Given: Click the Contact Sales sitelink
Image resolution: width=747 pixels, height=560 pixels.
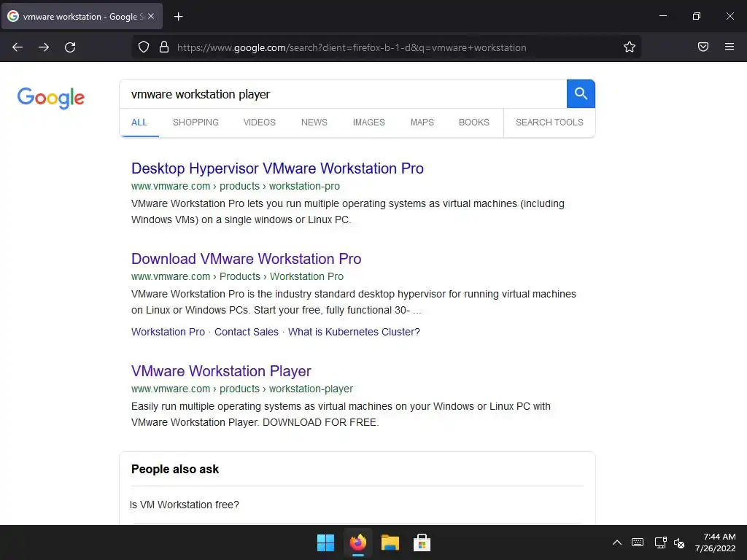Looking at the screenshot, I should pyautogui.click(x=247, y=332).
